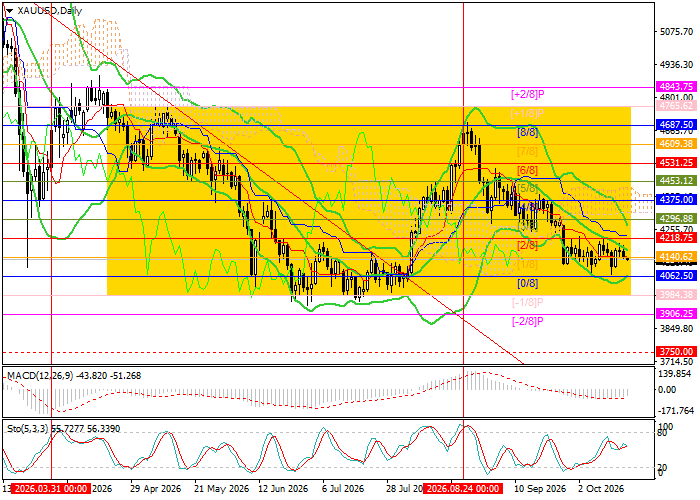Click the [6/8] Murrey level label
This screenshot has width=700, height=500.
[528, 170]
